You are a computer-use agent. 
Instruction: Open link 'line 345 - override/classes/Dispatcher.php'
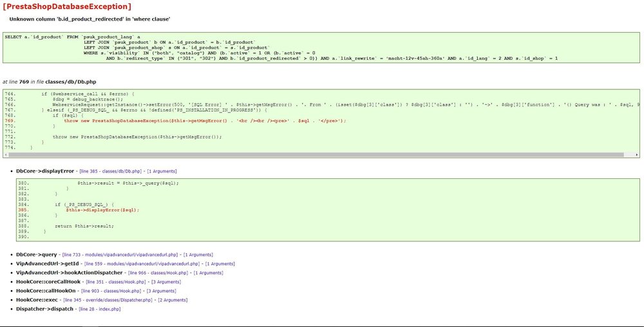(108, 300)
